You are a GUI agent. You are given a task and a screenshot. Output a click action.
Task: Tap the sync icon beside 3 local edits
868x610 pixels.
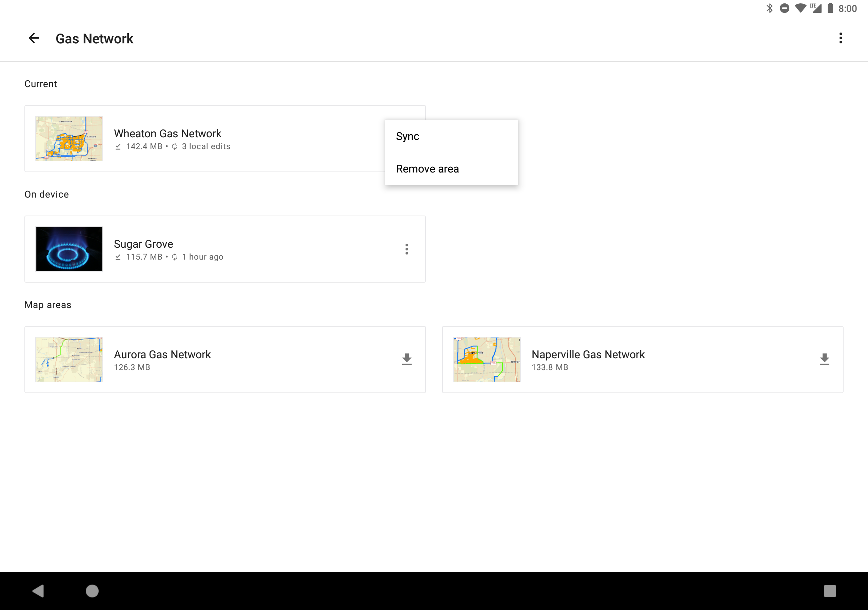click(175, 147)
